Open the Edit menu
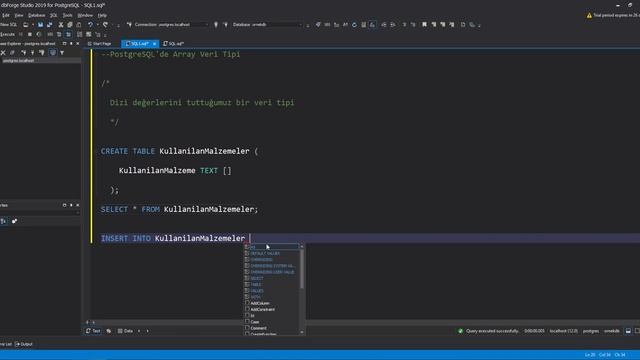640x360 pixels. pos(6,15)
